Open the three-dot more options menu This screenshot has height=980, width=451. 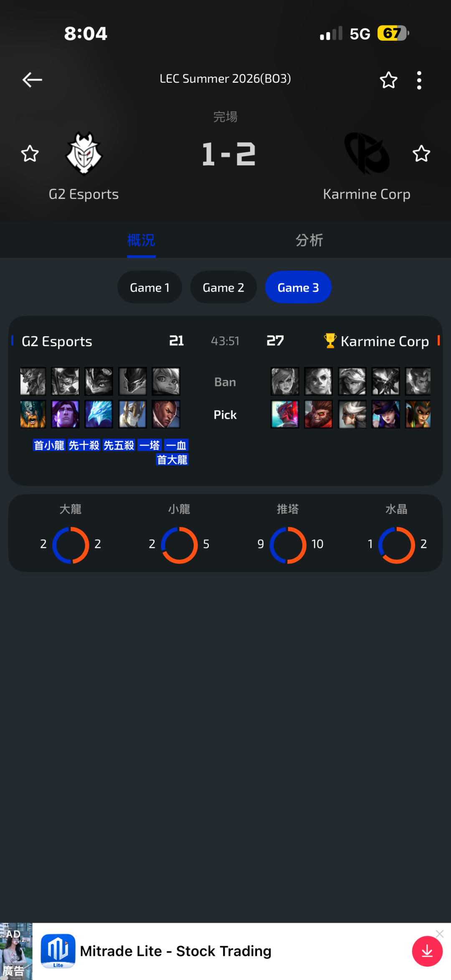419,80
